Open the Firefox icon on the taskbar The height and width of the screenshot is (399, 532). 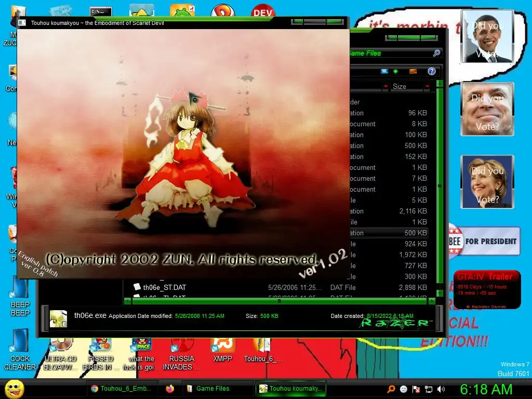pos(170,389)
